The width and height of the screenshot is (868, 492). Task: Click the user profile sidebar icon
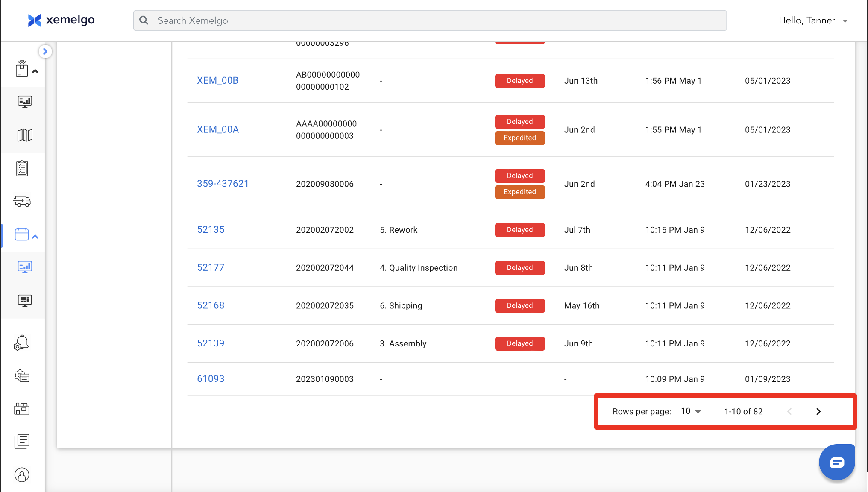[22, 475]
